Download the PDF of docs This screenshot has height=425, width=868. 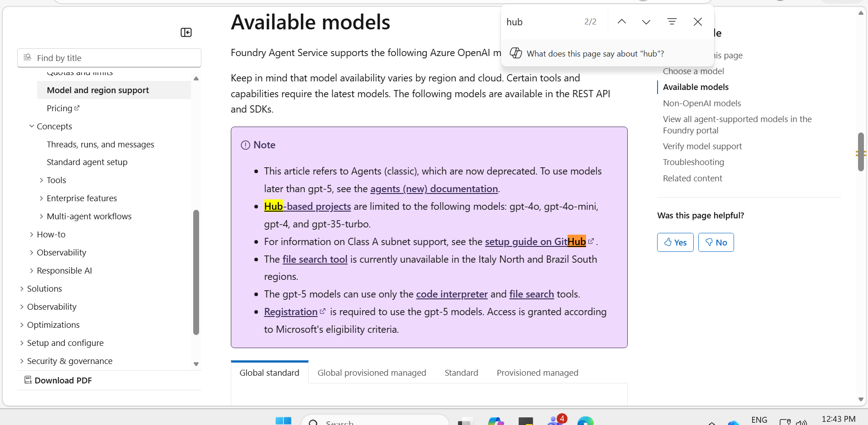(58, 380)
